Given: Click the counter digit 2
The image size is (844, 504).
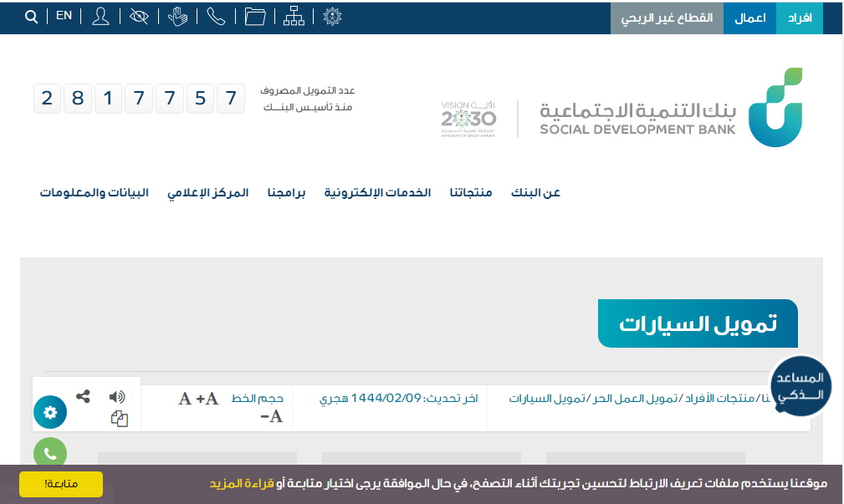Looking at the screenshot, I should (48, 99).
